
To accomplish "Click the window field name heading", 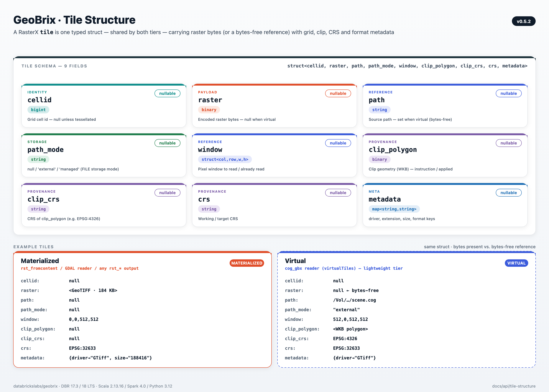I will [x=210, y=150].
